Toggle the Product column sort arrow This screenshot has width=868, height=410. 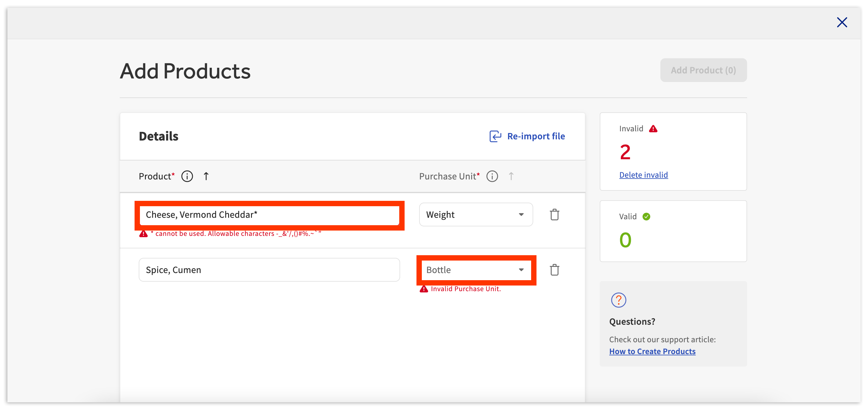tap(206, 176)
